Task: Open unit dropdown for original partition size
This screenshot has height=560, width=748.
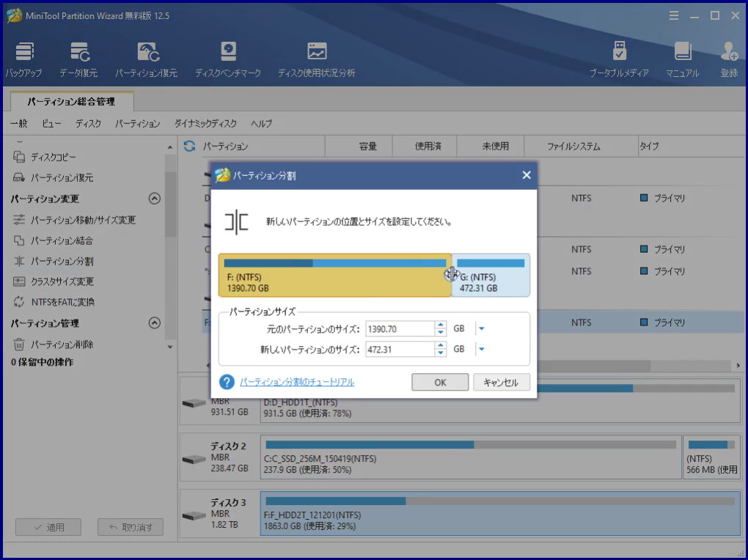Action: (x=481, y=328)
